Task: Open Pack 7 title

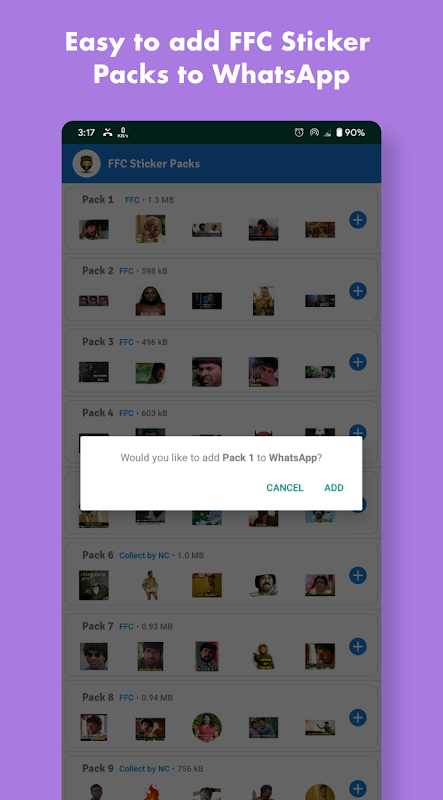Action: pyautogui.click(x=97, y=626)
